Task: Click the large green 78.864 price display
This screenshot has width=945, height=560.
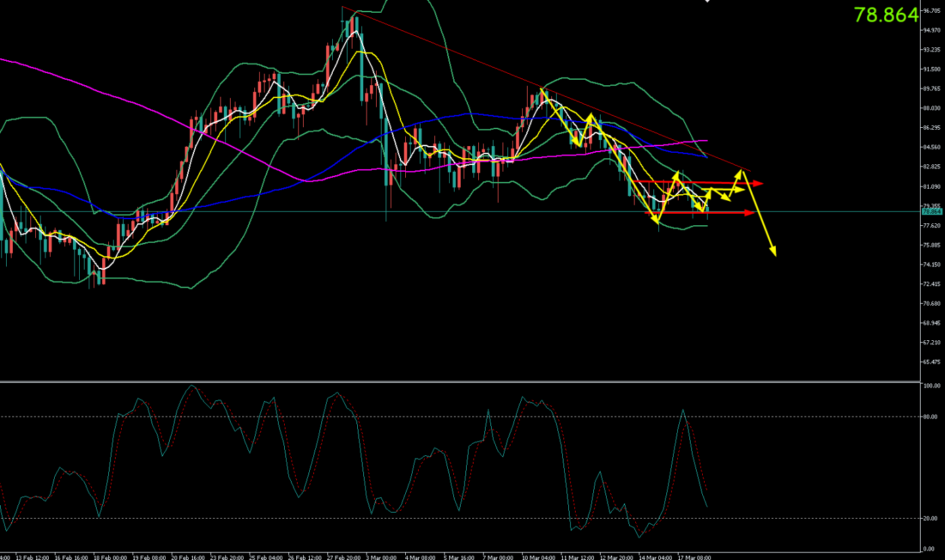Action: click(x=885, y=15)
